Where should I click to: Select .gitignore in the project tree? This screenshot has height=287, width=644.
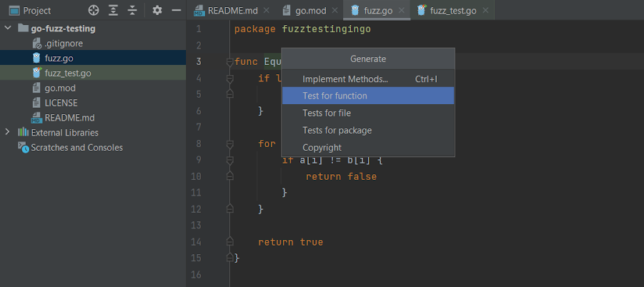[x=93, y=43]
